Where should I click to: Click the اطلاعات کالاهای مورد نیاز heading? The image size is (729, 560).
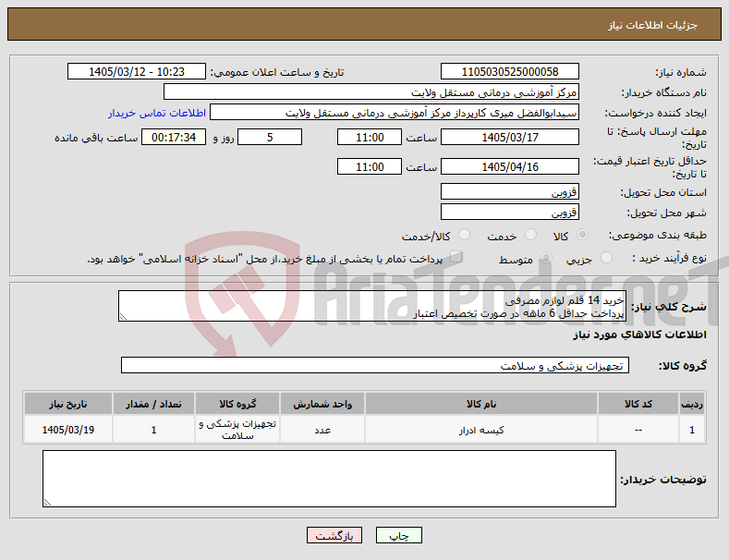639,335
